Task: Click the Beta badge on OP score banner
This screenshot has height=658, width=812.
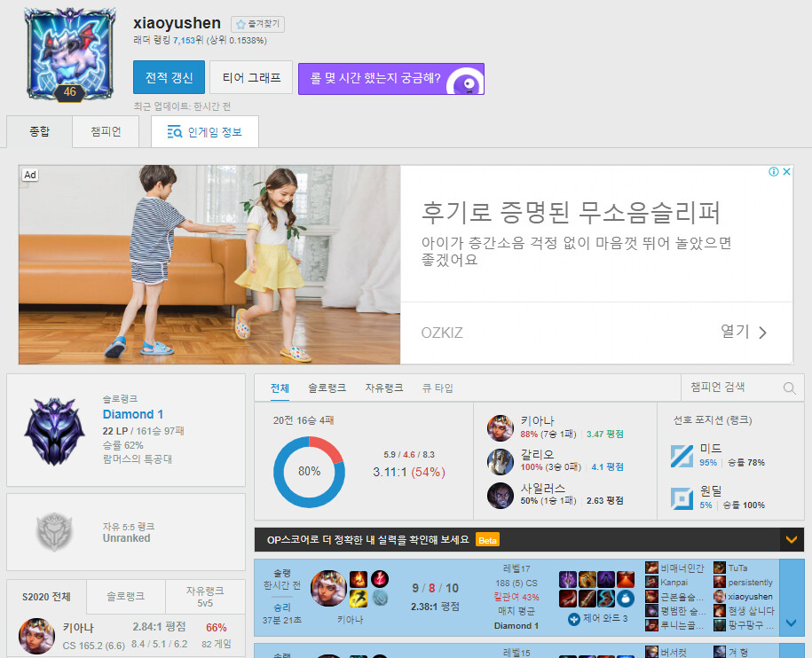Action: coord(487,541)
